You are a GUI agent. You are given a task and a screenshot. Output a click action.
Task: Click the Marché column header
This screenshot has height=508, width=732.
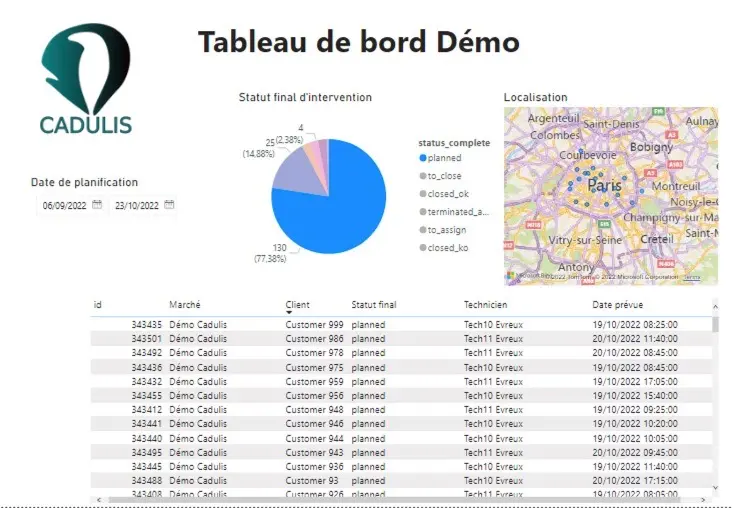point(185,304)
